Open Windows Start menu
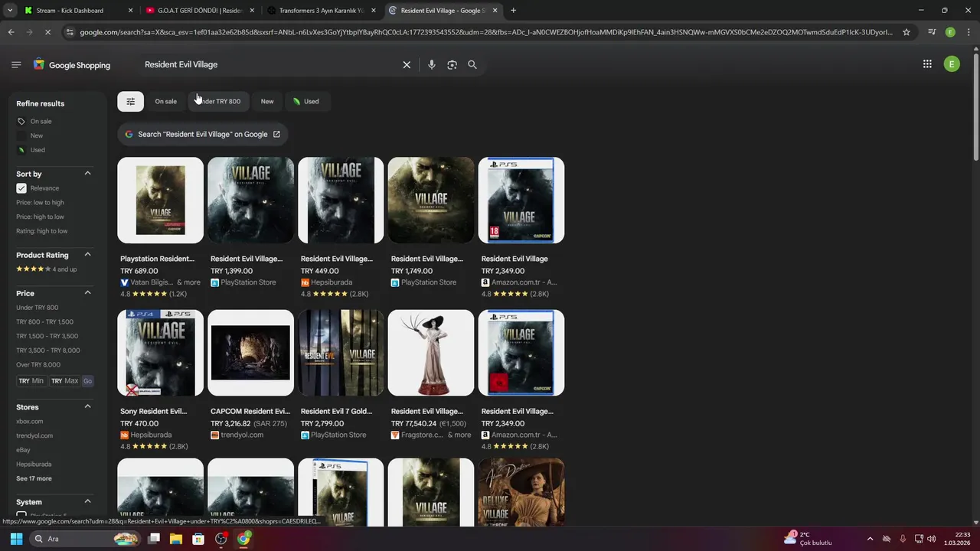The width and height of the screenshot is (980, 551). point(16,539)
